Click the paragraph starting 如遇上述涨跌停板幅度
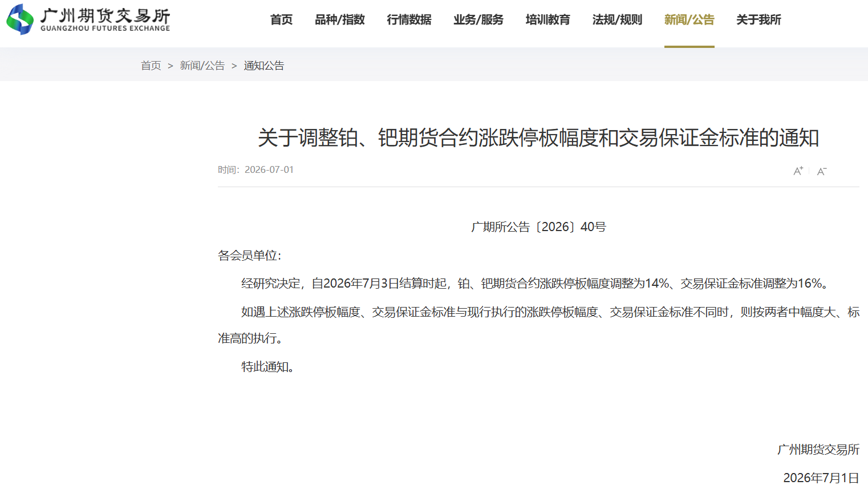 pos(538,325)
